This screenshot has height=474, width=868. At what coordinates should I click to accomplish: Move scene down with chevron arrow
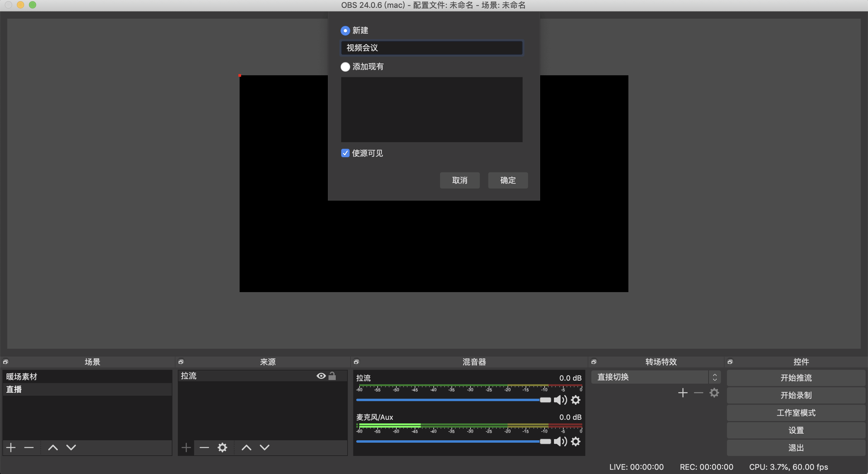pos(71,447)
